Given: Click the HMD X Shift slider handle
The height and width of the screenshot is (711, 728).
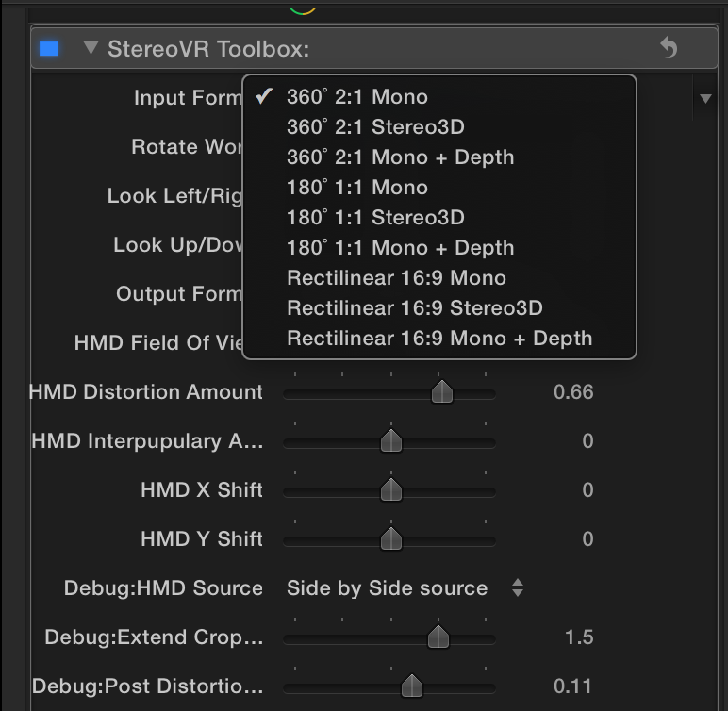Looking at the screenshot, I should click(x=391, y=490).
